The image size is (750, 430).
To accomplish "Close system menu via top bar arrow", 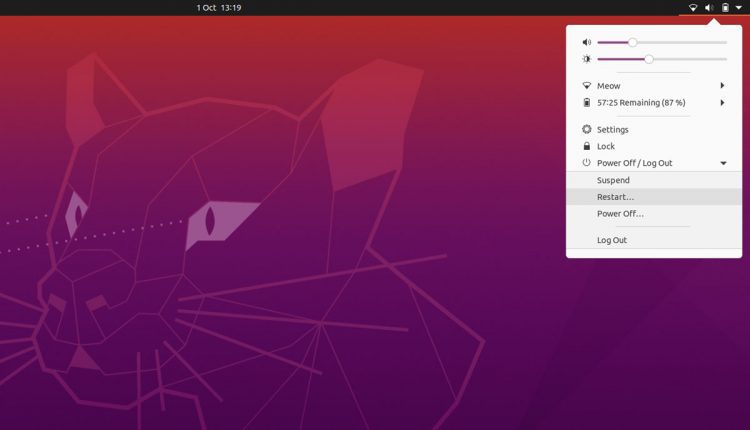I will pos(739,8).
